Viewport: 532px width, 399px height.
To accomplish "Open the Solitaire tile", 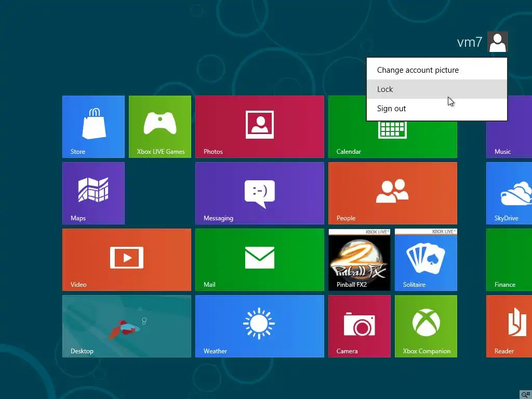I will [x=426, y=260].
